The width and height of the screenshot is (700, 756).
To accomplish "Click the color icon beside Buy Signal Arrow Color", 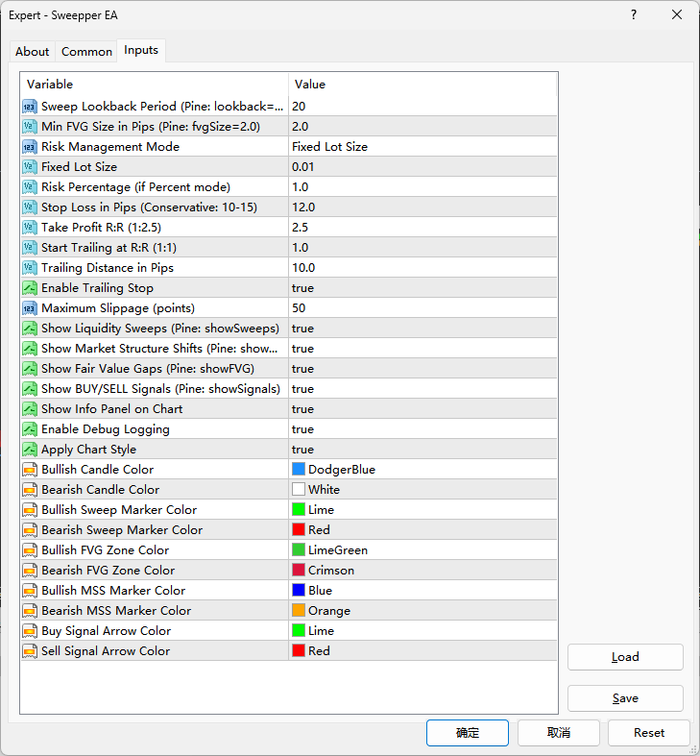I will point(30,631).
